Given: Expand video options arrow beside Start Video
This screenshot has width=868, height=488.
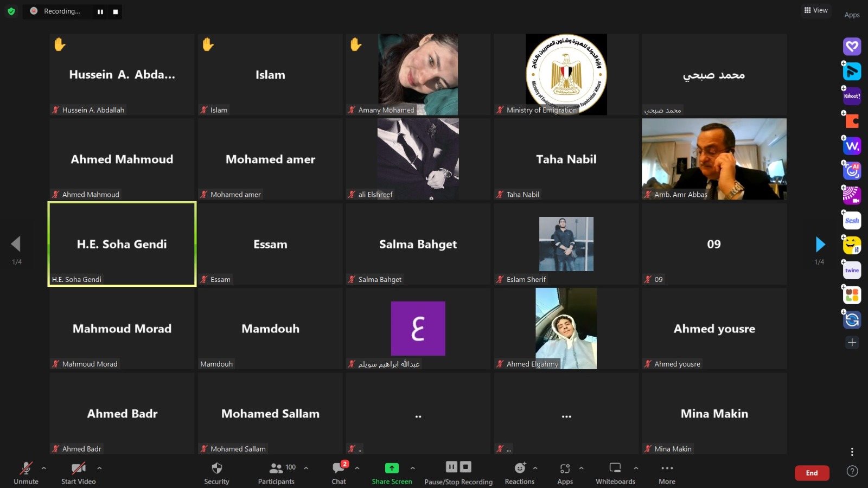Looking at the screenshot, I should (x=99, y=468).
